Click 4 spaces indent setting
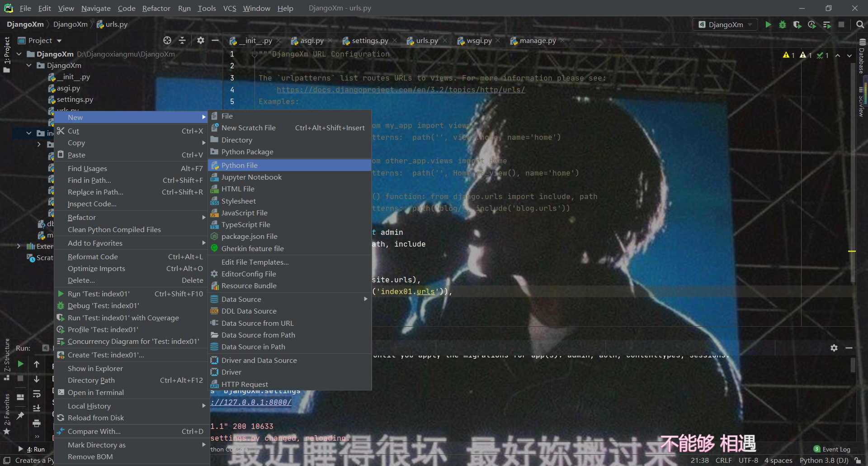 tap(778, 460)
